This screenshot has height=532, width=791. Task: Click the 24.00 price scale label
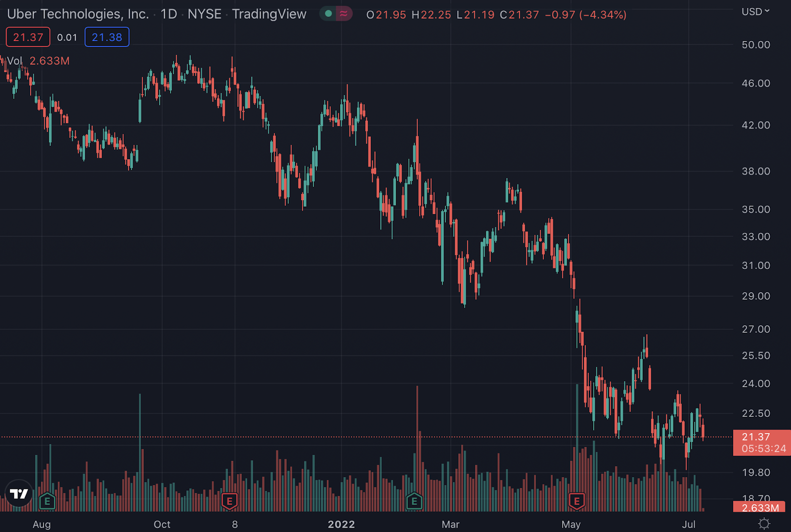[x=756, y=383]
